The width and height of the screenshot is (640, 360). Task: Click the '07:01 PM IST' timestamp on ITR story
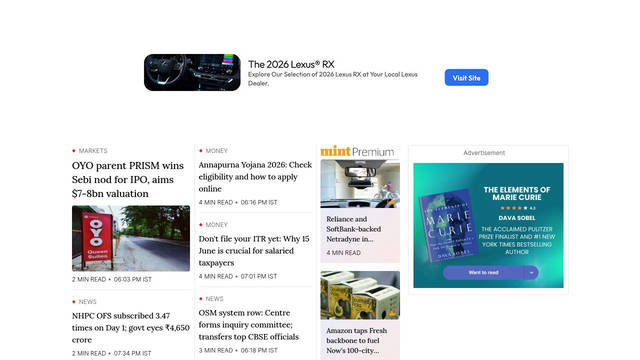259,276
